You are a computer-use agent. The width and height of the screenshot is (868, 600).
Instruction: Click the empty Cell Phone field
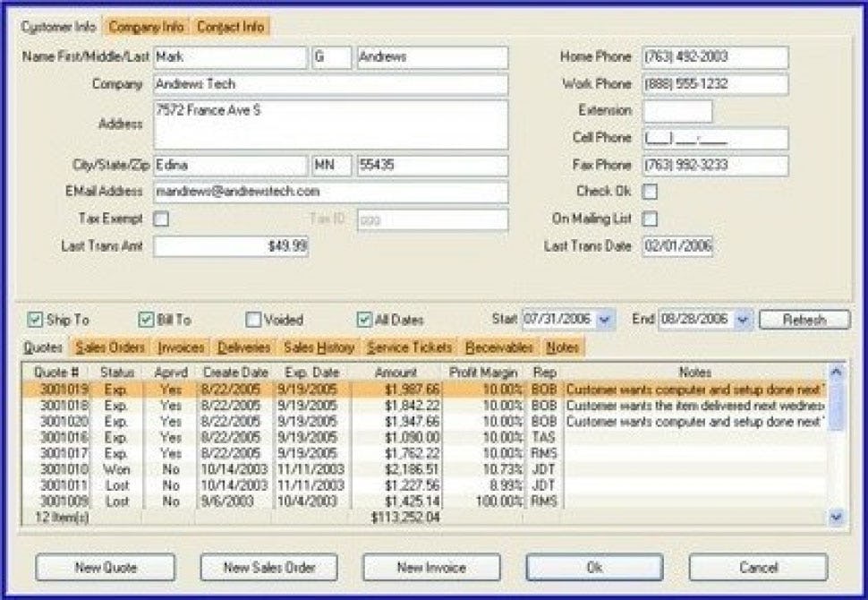pos(715,139)
